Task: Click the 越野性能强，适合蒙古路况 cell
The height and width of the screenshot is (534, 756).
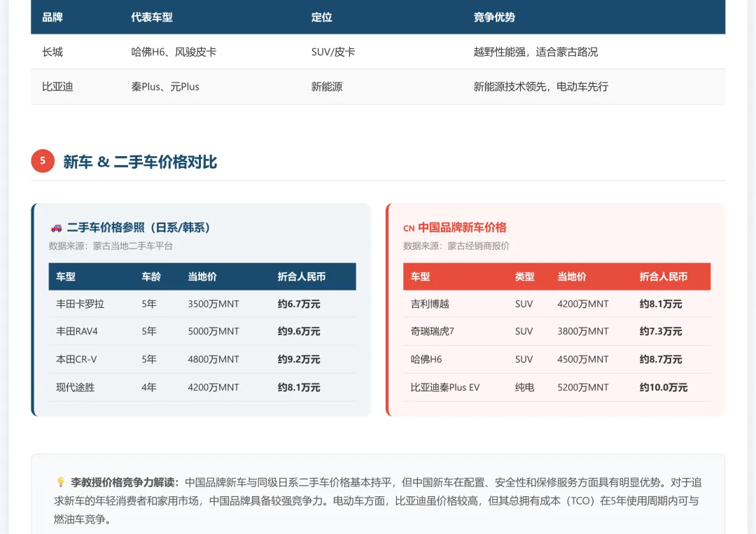Action: point(535,52)
